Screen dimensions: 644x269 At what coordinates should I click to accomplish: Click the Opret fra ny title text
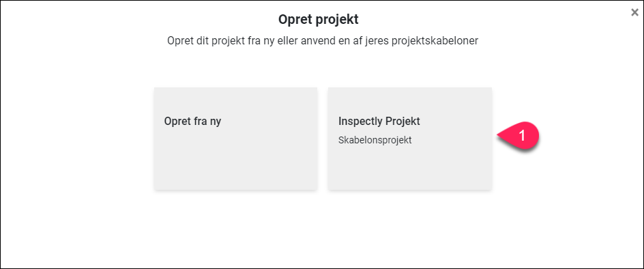(x=192, y=122)
